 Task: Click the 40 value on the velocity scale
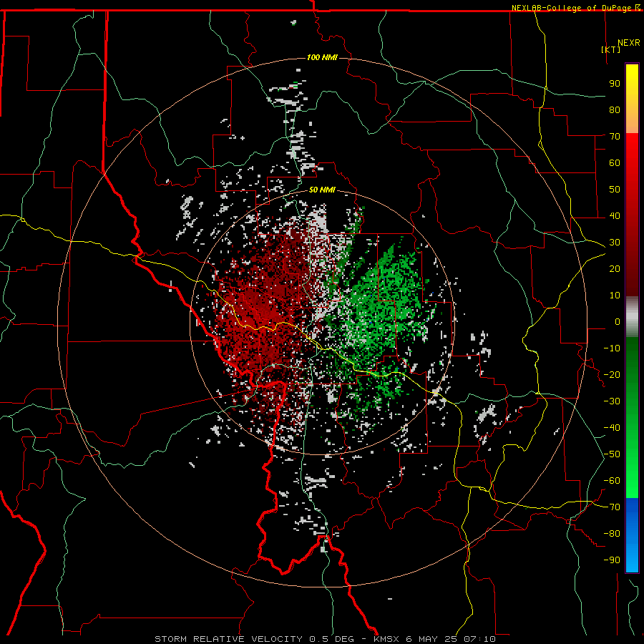click(x=615, y=215)
